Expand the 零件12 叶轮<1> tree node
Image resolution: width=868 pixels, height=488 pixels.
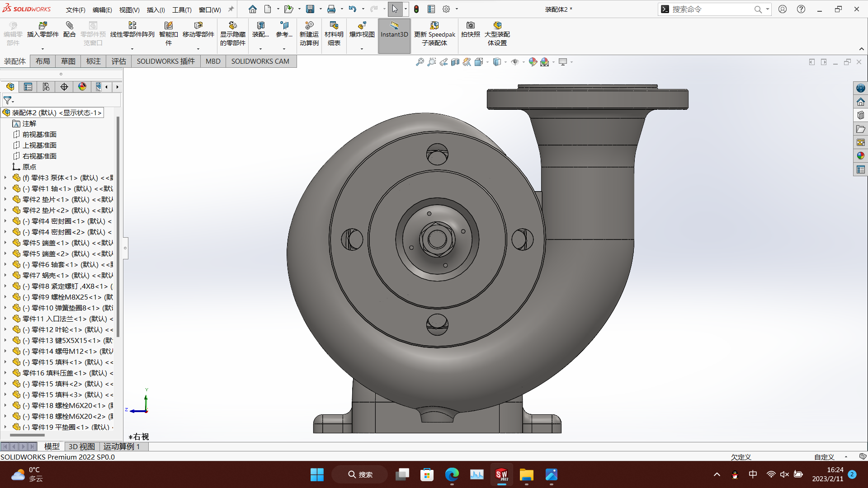tap(5, 329)
